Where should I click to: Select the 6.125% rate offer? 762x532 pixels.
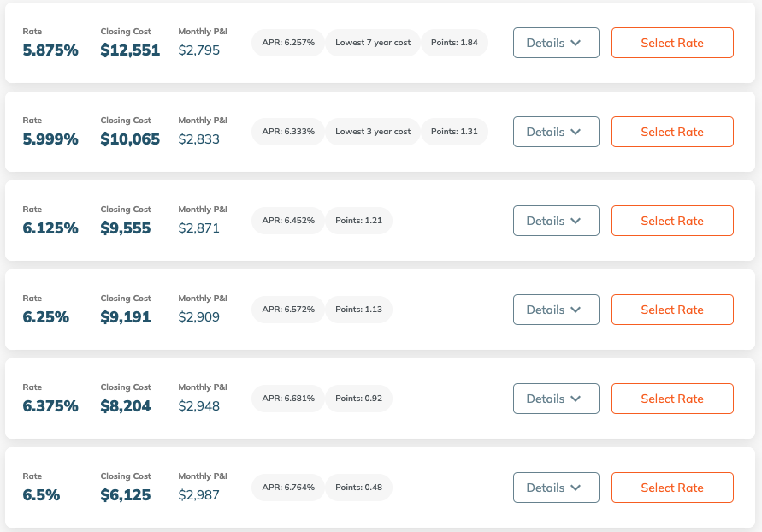[672, 221]
